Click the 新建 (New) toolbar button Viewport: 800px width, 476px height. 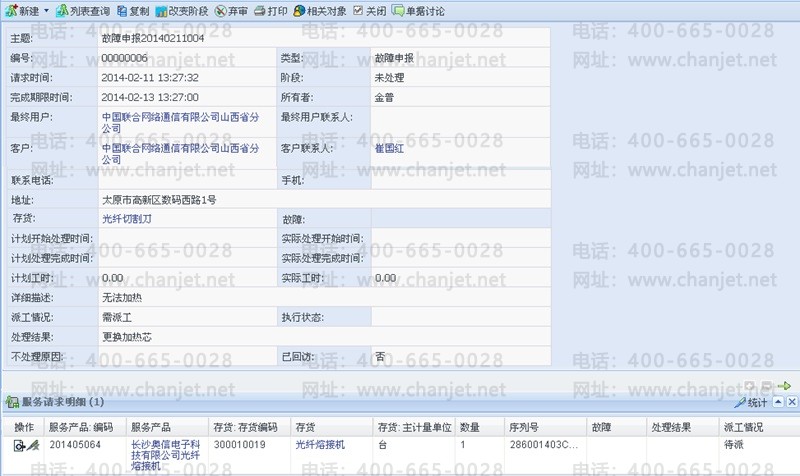(x=22, y=11)
